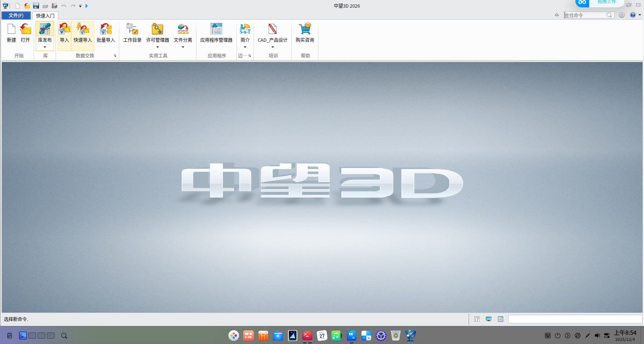Switch to the 快速入门 tab

[x=45, y=16]
